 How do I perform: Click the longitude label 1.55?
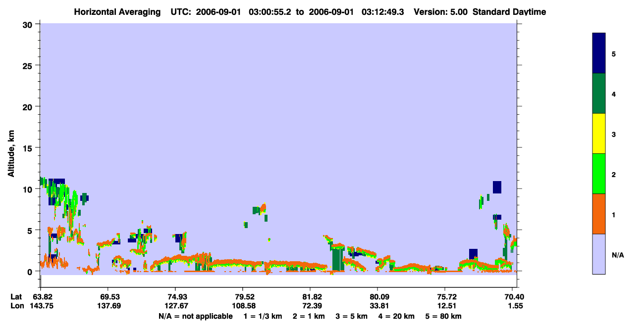coord(512,306)
